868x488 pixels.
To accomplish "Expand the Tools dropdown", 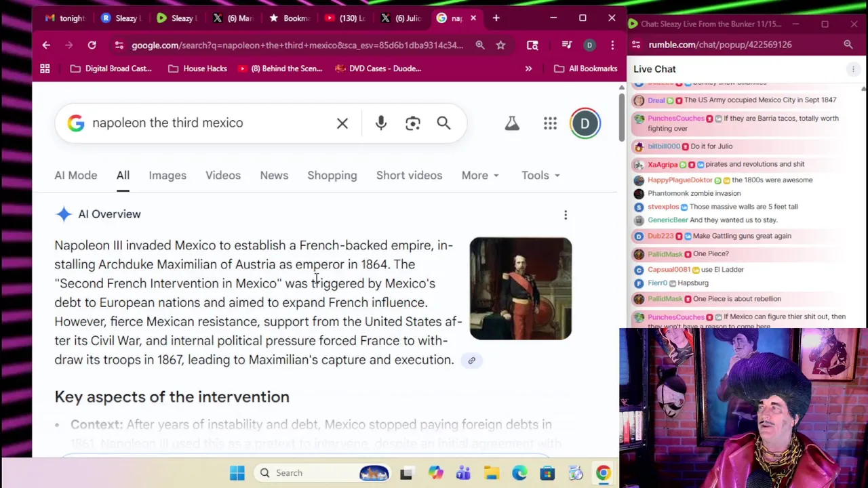I will 540,176.
